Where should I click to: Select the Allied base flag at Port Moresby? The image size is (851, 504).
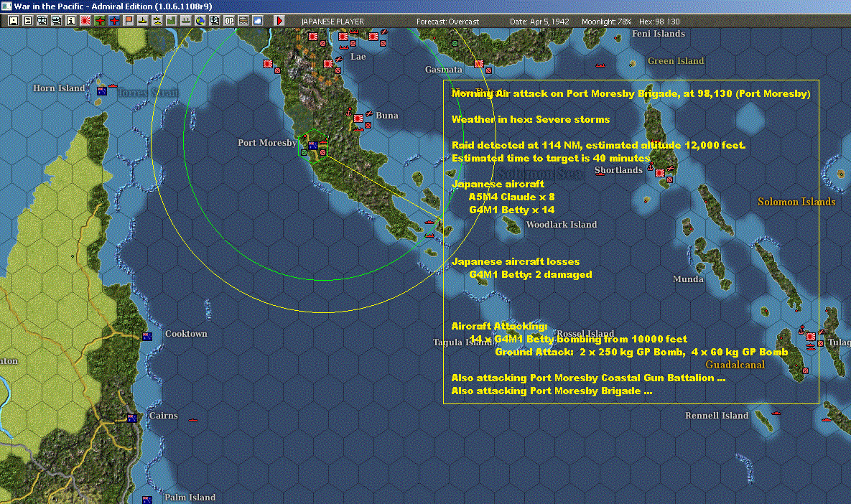coord(312,146)
